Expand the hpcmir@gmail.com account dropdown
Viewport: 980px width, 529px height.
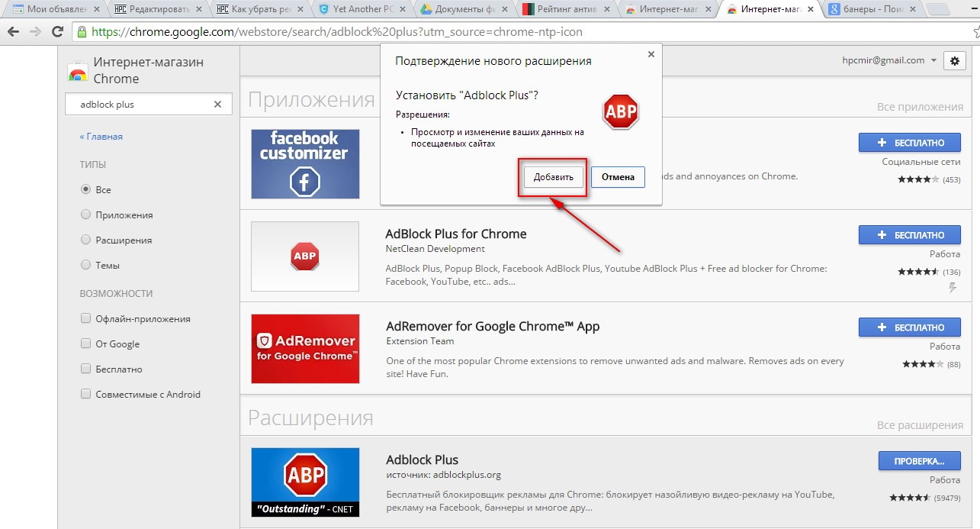[x=933, y=61]
